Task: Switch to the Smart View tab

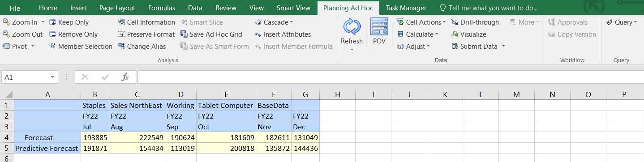Action: click(293, 8)
